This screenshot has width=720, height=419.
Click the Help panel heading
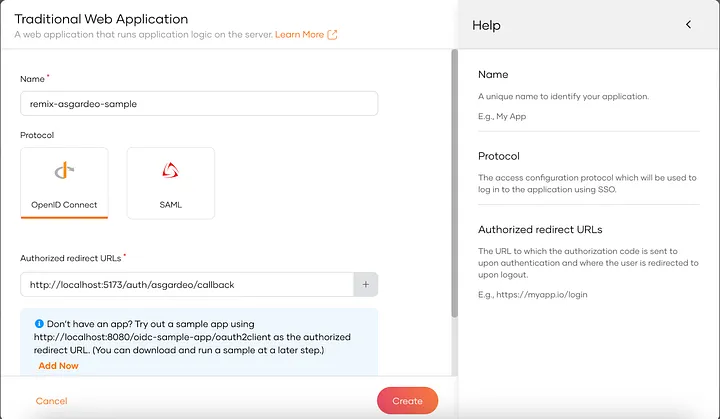[486, 25]
